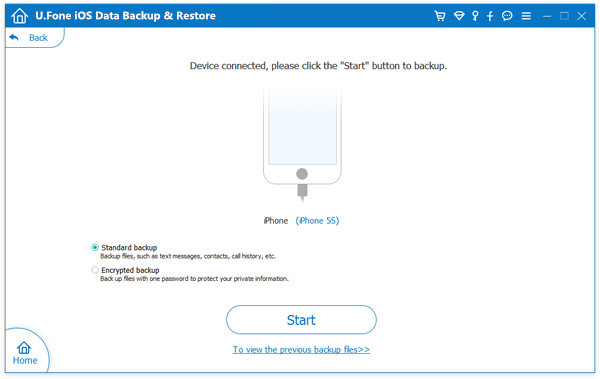This screenshot has width=600, height=379.
Task: Return via the bottom-left Home button
Action: tap(24, 353)
